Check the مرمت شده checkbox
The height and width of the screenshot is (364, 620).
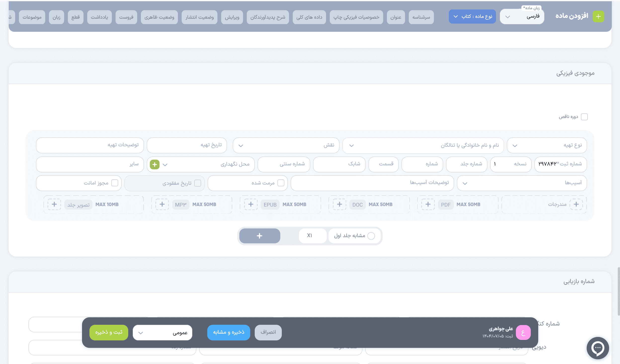click(281, 183)
